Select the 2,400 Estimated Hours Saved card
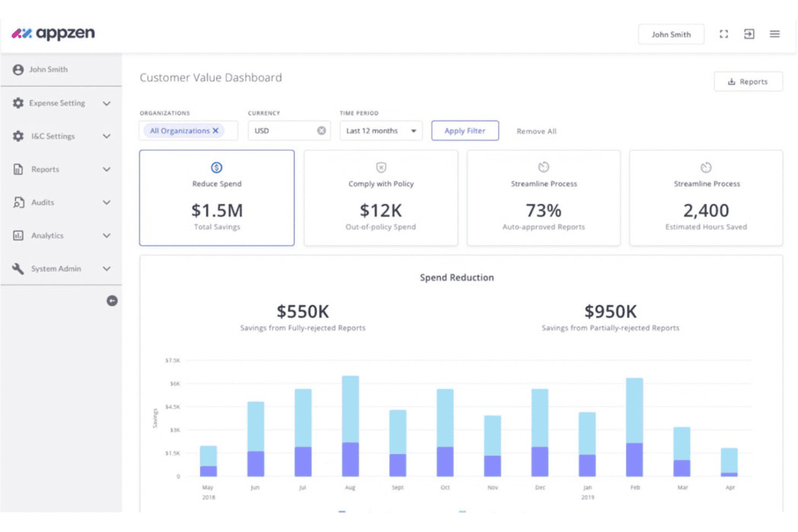 [x=706, y=198]
